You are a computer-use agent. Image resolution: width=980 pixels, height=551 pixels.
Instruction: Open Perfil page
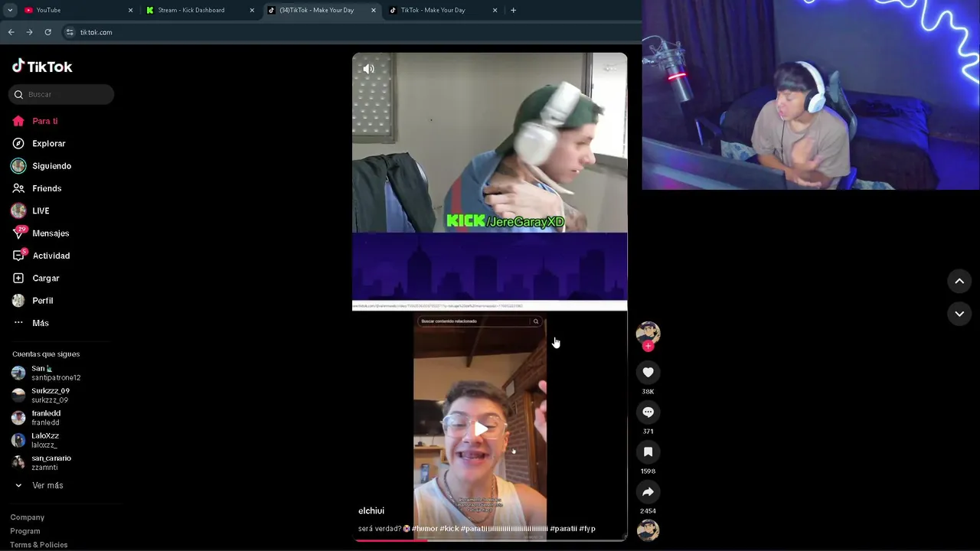tap(42, 301)
